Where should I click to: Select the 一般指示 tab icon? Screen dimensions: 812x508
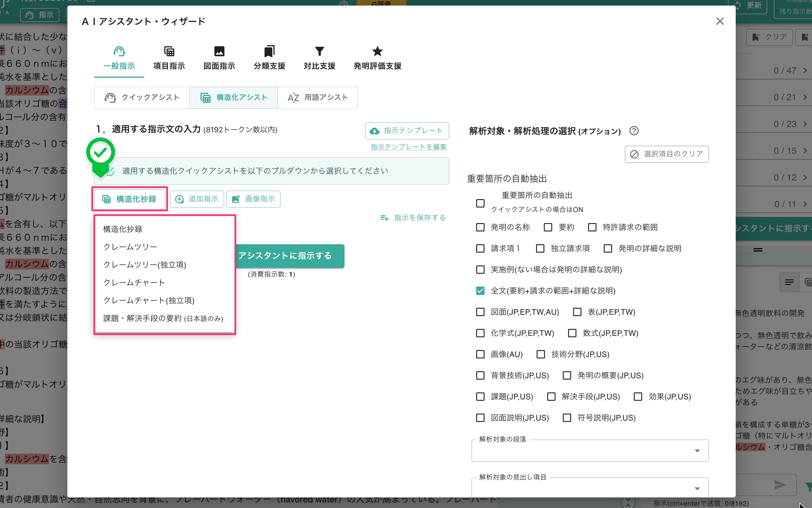[x=119, y=51]
